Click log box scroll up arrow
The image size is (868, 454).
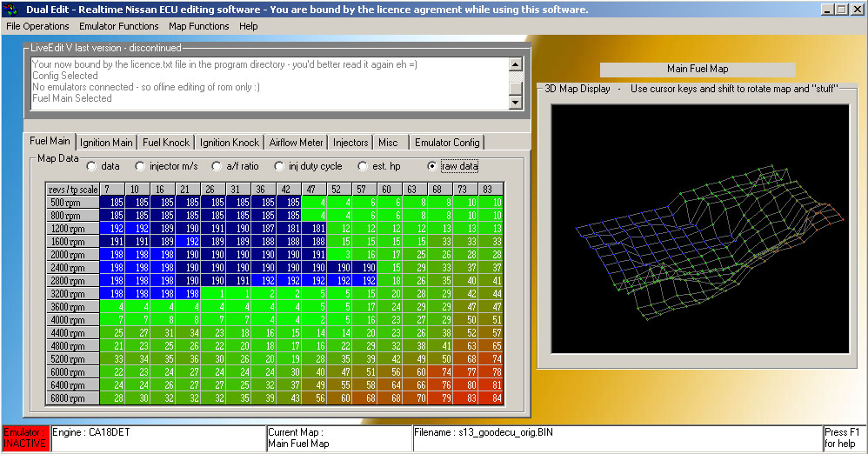(x=516, y=64)
